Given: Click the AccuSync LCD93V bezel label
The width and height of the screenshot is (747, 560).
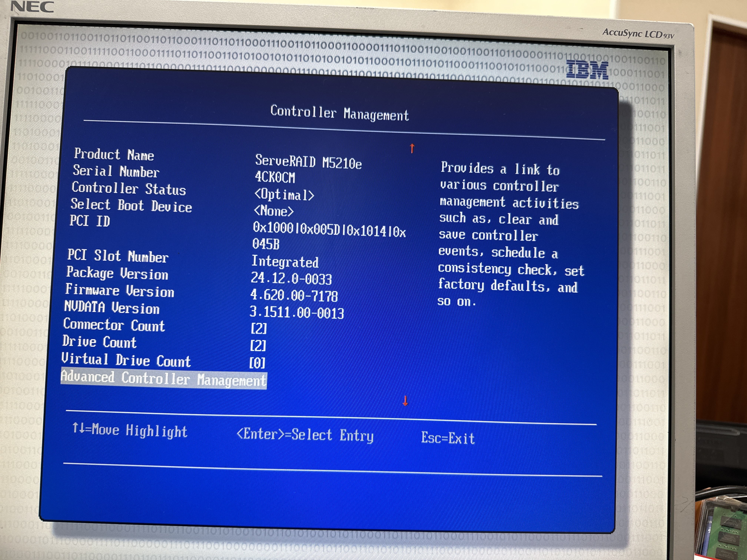Looking at the screenshot, I should coord(638,34).
